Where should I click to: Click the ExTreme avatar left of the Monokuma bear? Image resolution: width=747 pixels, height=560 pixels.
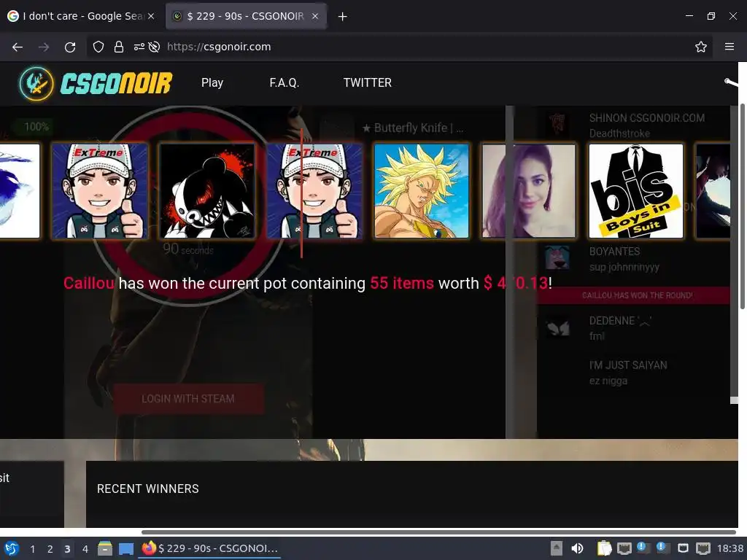pyautogui.click(x=99, y=191)
